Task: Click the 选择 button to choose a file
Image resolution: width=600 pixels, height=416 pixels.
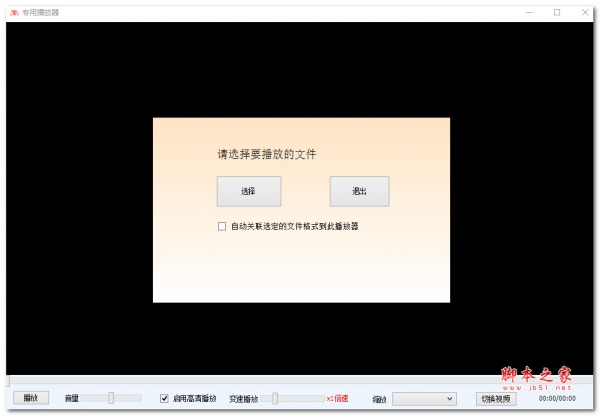Action: tap(249, 191)
